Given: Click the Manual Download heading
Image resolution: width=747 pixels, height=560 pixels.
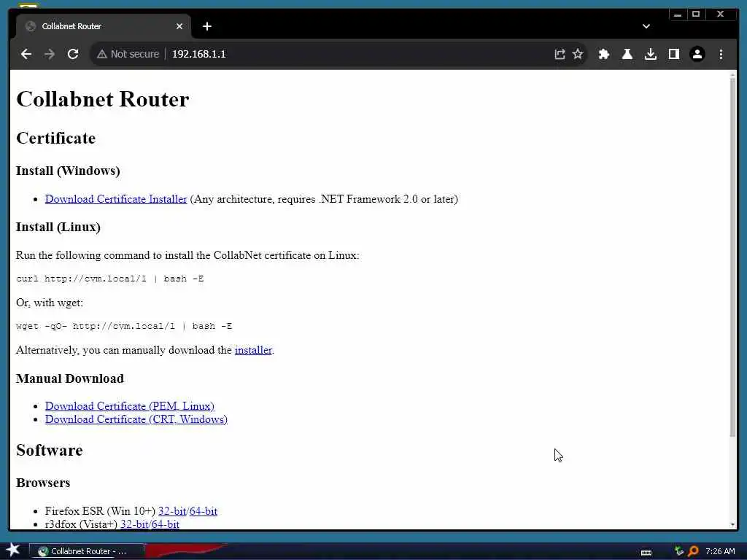Looking at the screenshot, I should pyautogui.click(x=69, y=378).
